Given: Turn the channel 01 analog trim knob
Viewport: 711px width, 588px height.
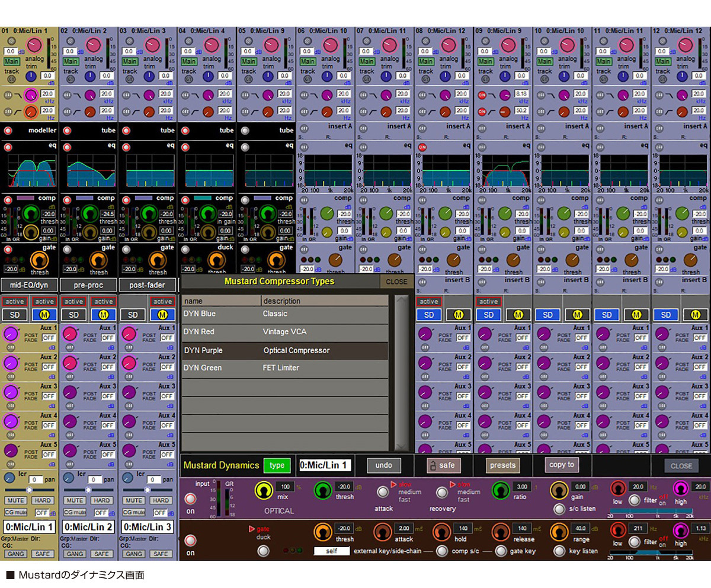Looking at the screenshot, I should [x=34, y=45].
